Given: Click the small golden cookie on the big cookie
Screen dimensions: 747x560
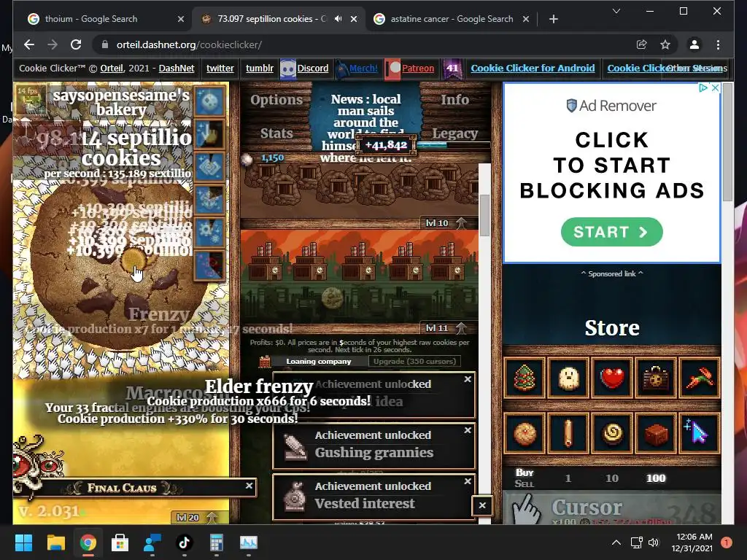Looking at the screenshot, I should point(133,260).
